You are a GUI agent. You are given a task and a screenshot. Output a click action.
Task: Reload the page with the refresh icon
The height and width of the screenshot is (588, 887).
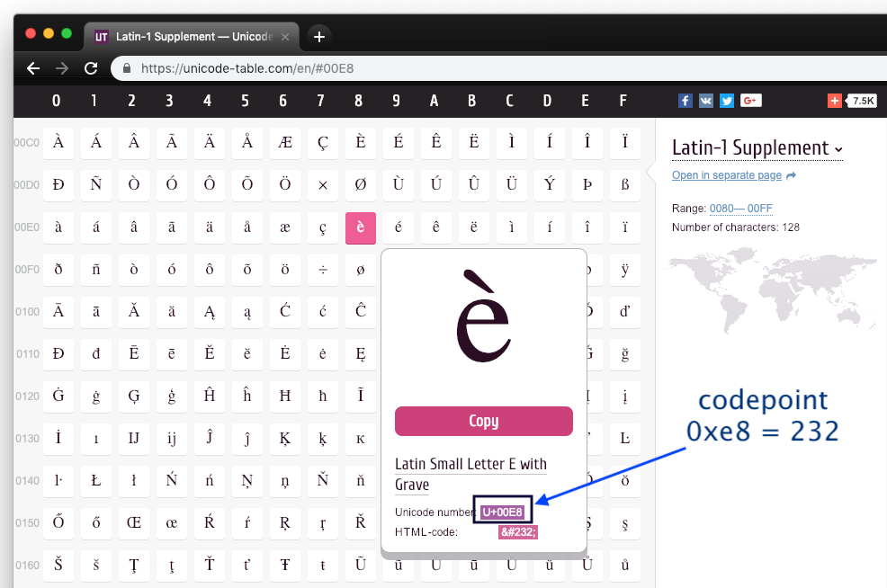[90, 68]
